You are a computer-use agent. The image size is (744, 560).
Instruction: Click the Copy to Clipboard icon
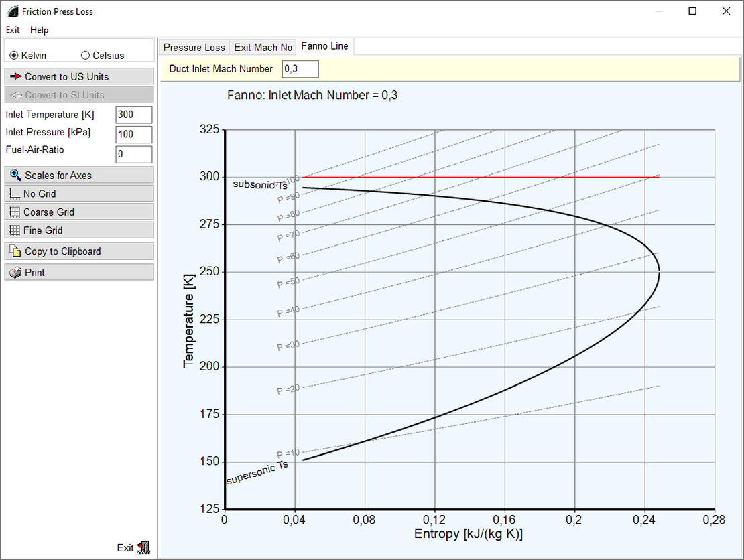15,251
